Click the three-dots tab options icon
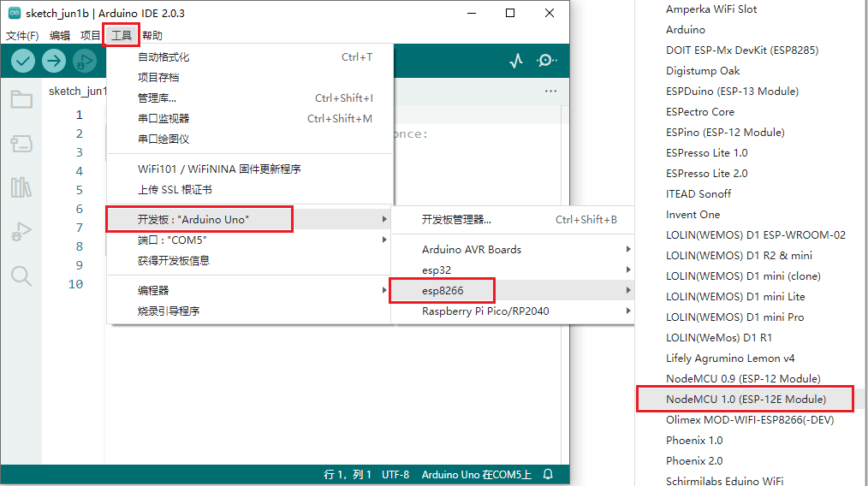The width and height of the screenshot is (868, 486). tap(550, 91)
